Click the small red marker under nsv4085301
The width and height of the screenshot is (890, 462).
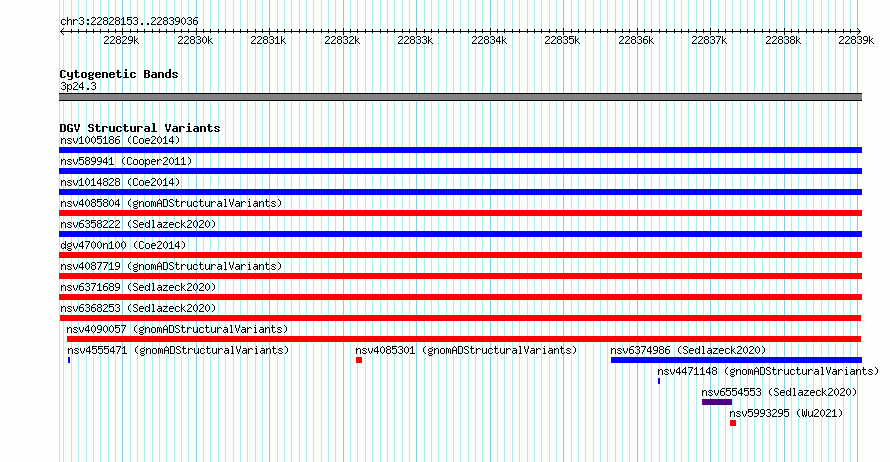(x=359, y=360)
